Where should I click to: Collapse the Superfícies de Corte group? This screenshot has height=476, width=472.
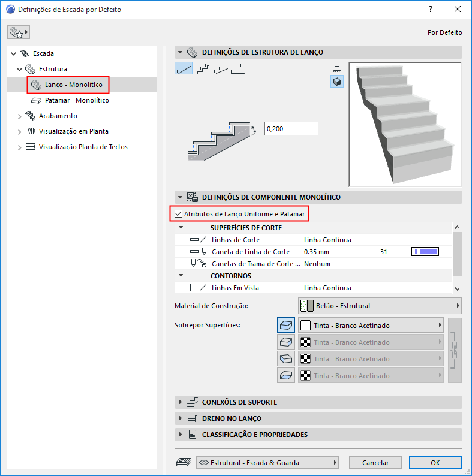coord(181,227)
